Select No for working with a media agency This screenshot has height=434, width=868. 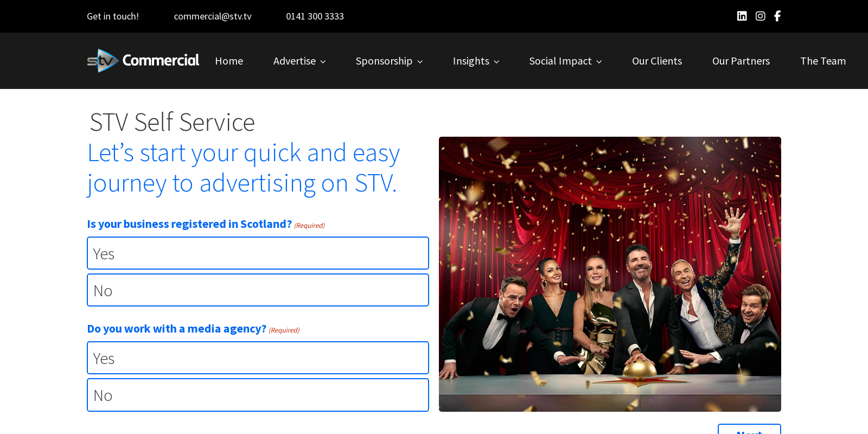click(258, 395)
